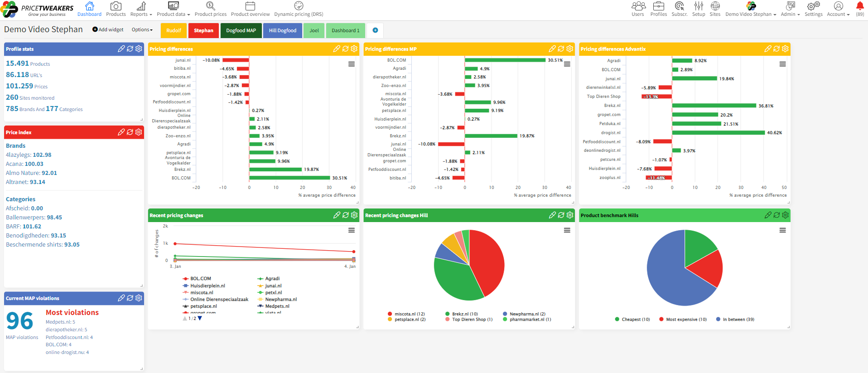
Task: Toggle Huisdierplein.nl series in legend
Action: (203, 286)
